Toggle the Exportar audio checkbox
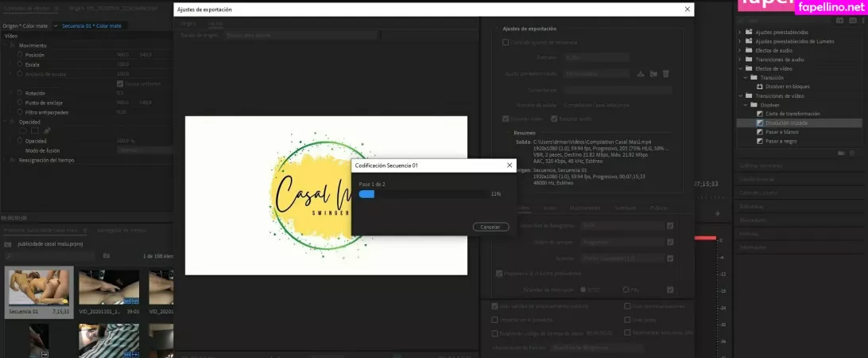 pos(554,119)
